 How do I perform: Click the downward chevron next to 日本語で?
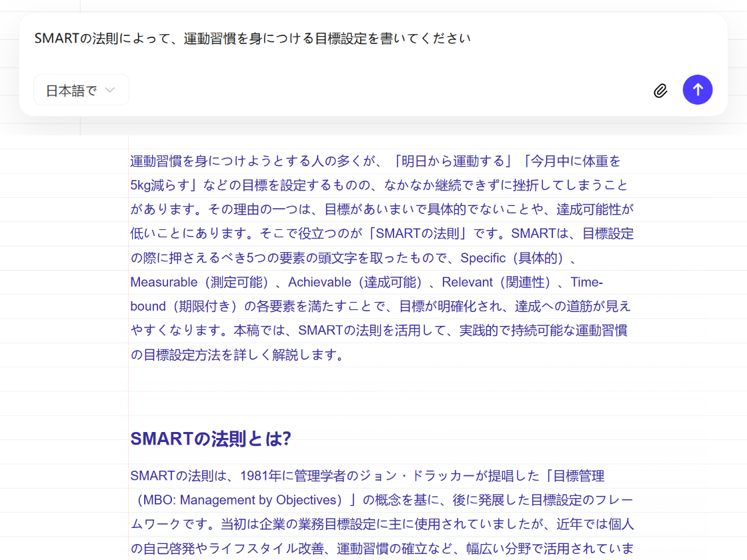109,89
